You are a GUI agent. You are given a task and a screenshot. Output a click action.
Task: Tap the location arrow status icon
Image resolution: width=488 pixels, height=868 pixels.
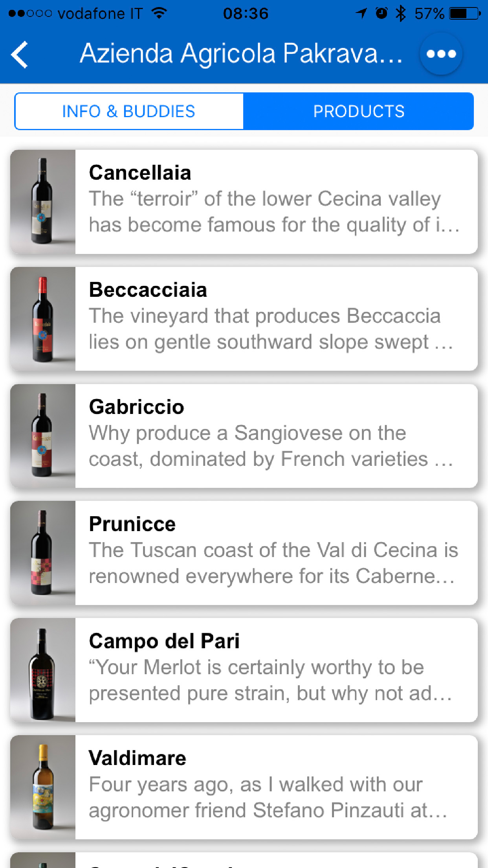point(361,13)
